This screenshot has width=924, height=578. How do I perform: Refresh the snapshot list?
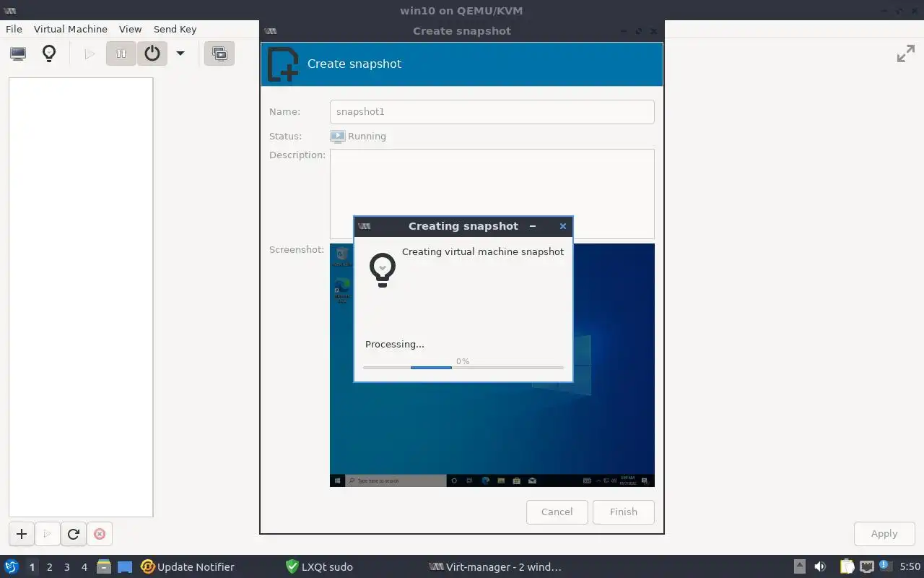[x=73, y=534]
